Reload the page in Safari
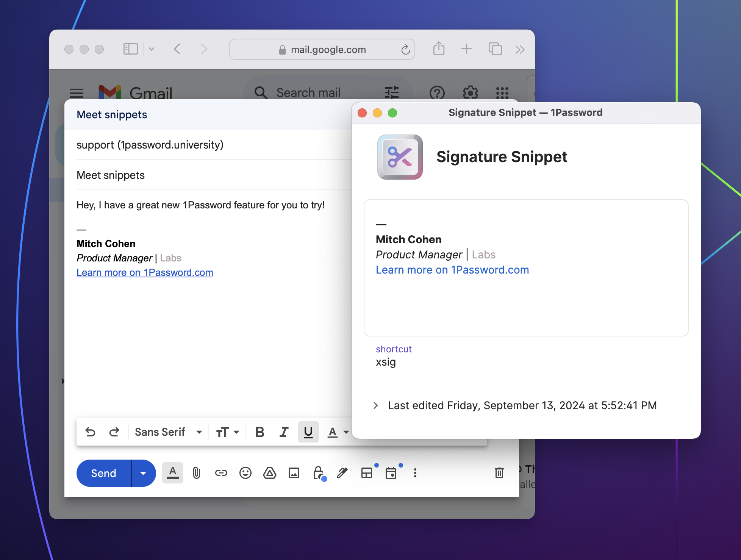741x560 pixels. click(405, 50)
